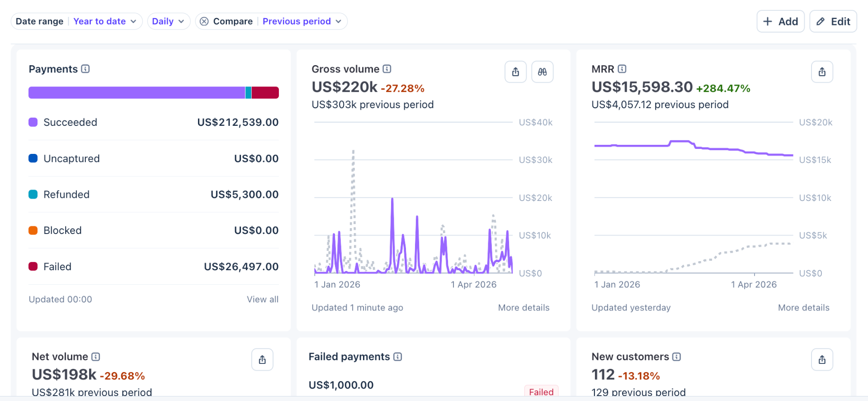Click the Add button
The width and height of the screenshot is (868, 401).
pos(781,21)
